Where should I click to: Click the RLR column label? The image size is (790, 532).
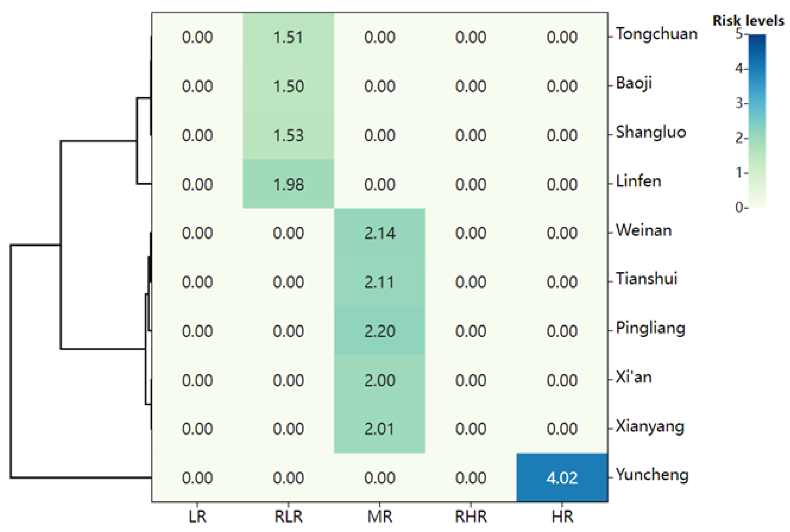tap(288, 517)
